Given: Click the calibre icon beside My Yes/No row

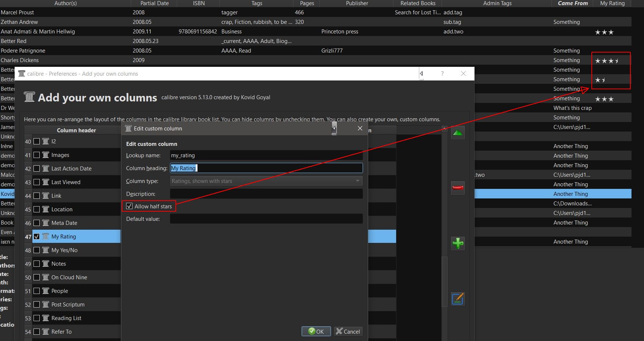Looking at the screenshot, I should (46, 250).
